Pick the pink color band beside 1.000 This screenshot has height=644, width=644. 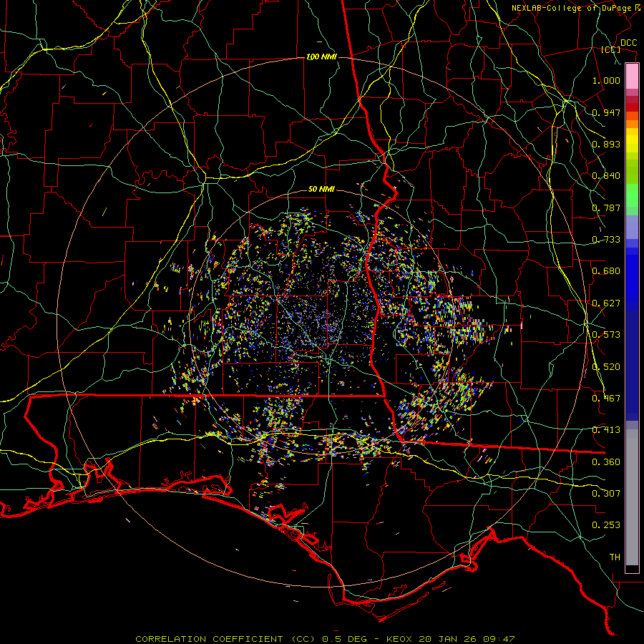[x=632, y=77]
